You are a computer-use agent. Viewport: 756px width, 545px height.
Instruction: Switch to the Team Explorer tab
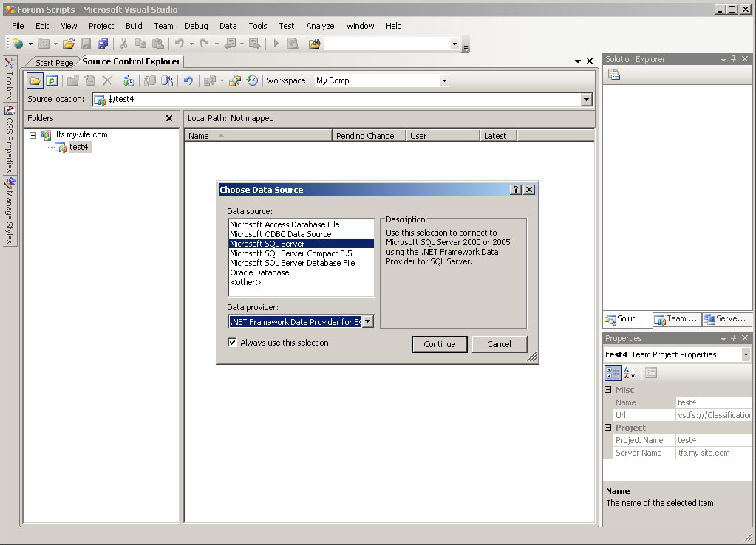tap(677, 319)
